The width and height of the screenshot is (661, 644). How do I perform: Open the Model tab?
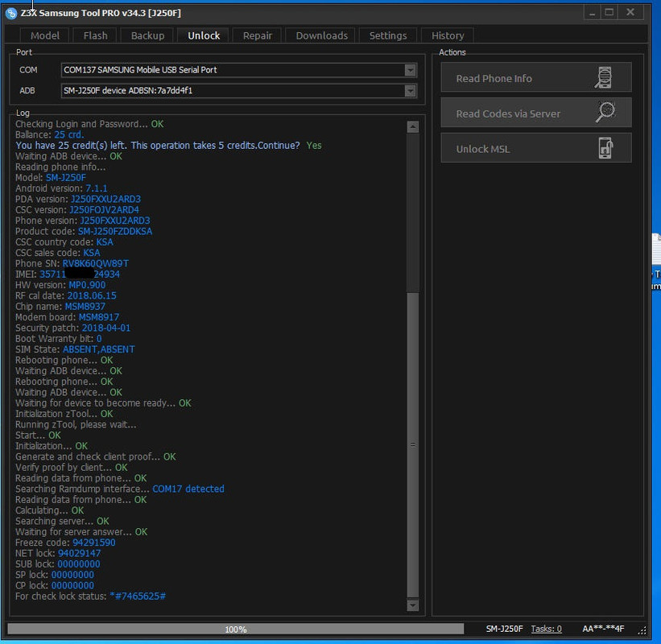[x=45, y=36]
